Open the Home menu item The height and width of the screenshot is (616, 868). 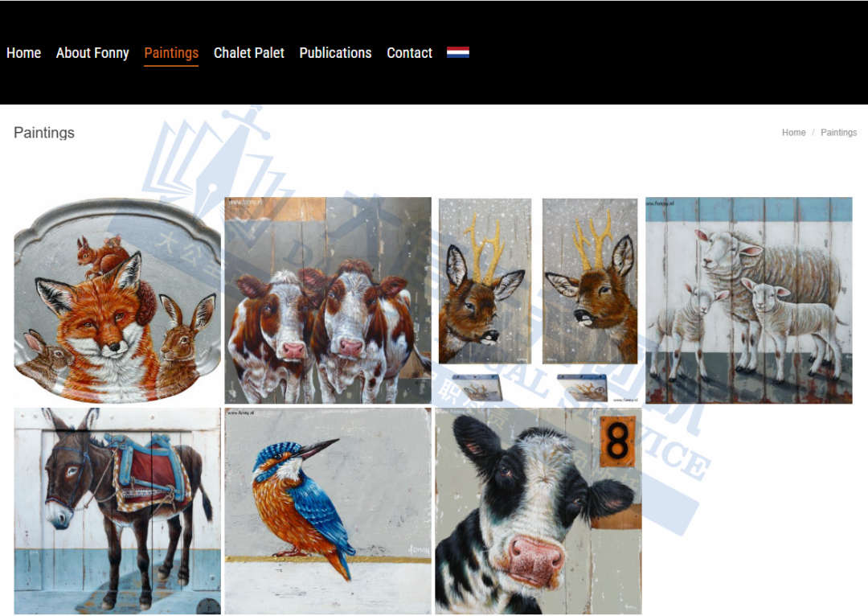(24, 52)
